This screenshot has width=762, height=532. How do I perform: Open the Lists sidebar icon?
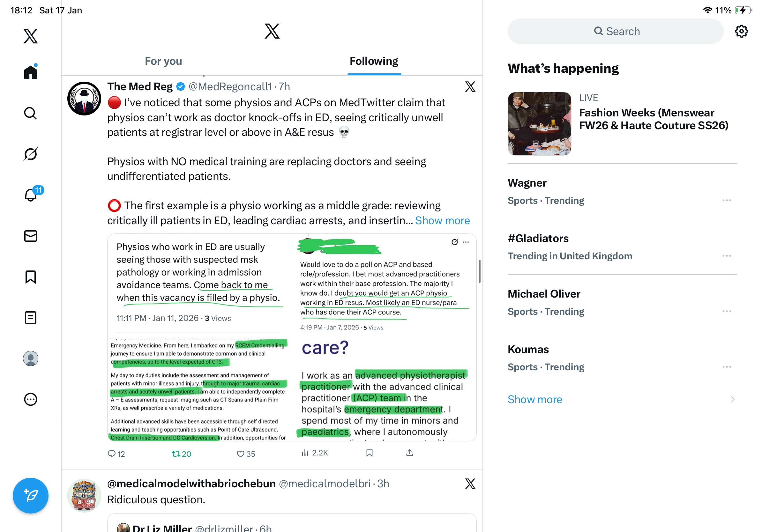[x=31, y=318]
